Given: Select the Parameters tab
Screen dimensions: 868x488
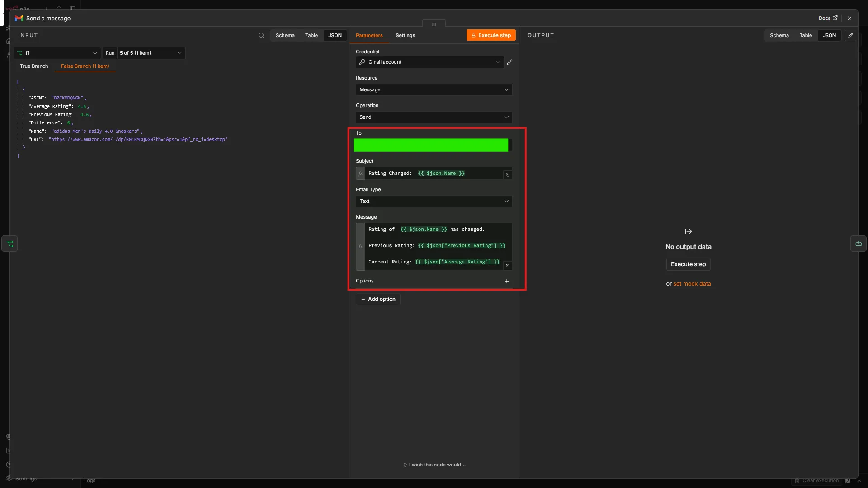Looking at the screenshot, I should click(369, 35).
